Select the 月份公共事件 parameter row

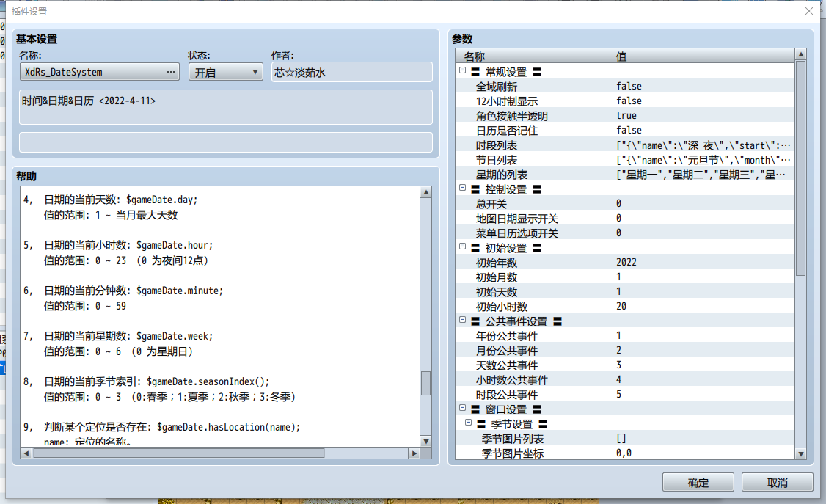pos(625,351)
